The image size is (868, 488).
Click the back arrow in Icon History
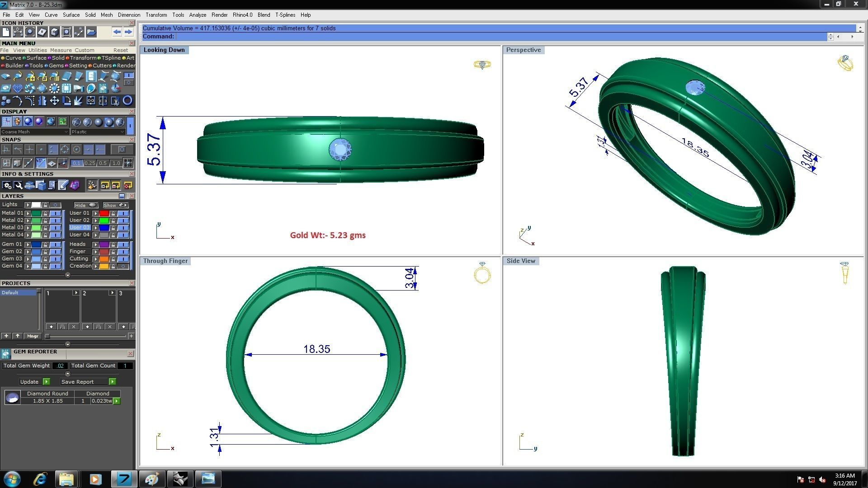tap(117, 32)
